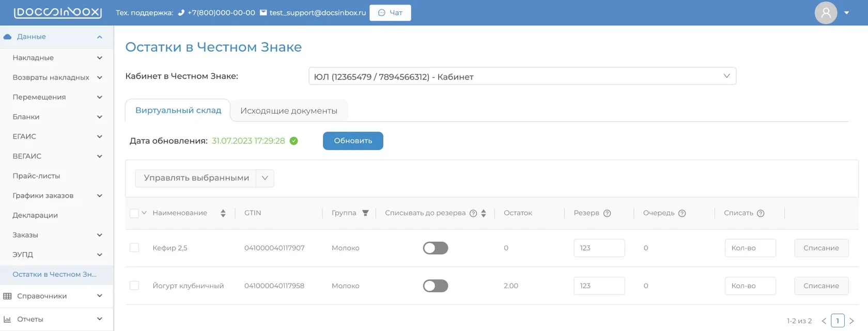Click the +7(800)000-00-00 phone number
The image size is (868, 331).
(x=221, y=12)
